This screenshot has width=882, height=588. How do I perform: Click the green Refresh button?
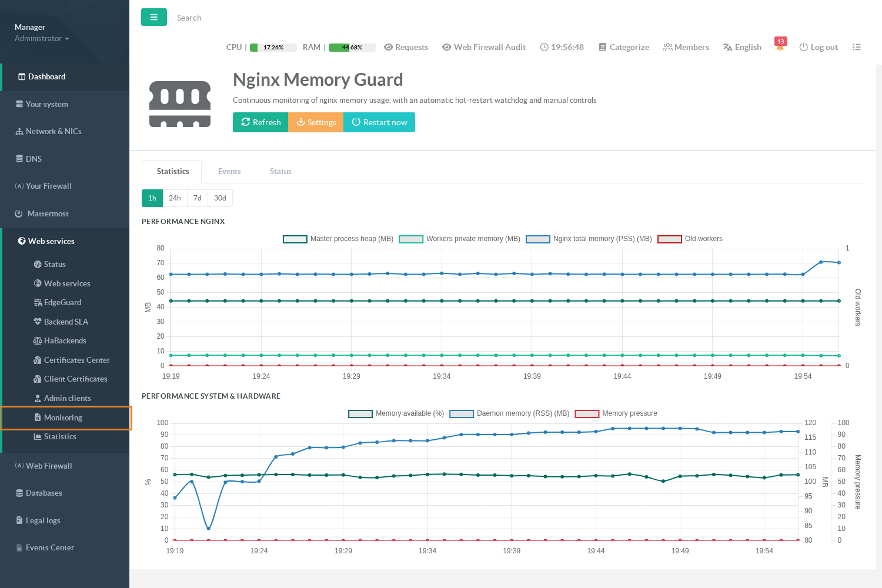tap(260, 122)
